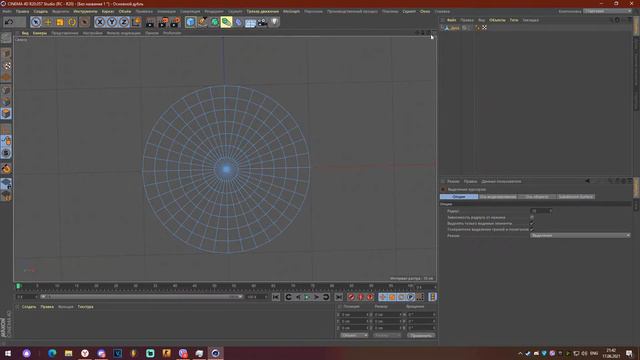Select the Scale tool

tap(60, 22)
